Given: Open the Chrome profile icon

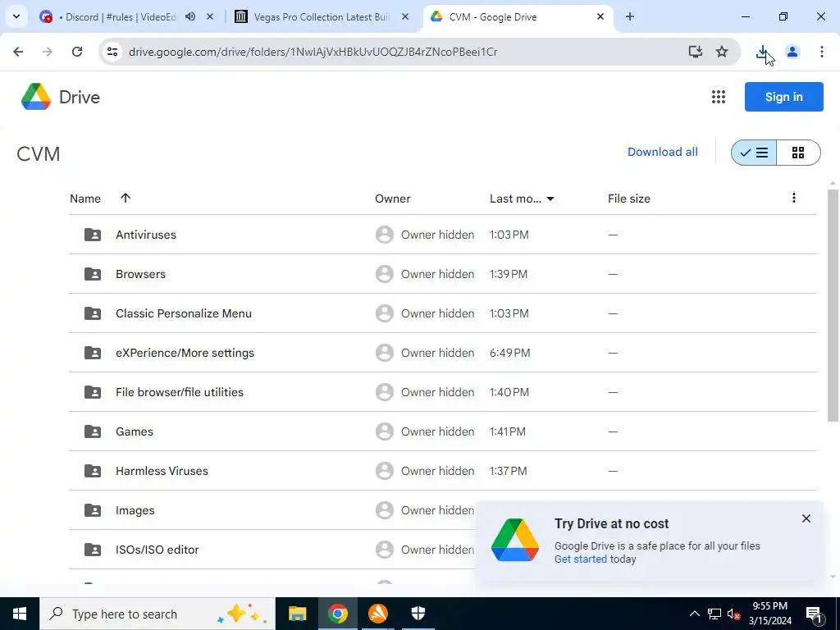Looking at the screenshot, I should coord(792,52).
